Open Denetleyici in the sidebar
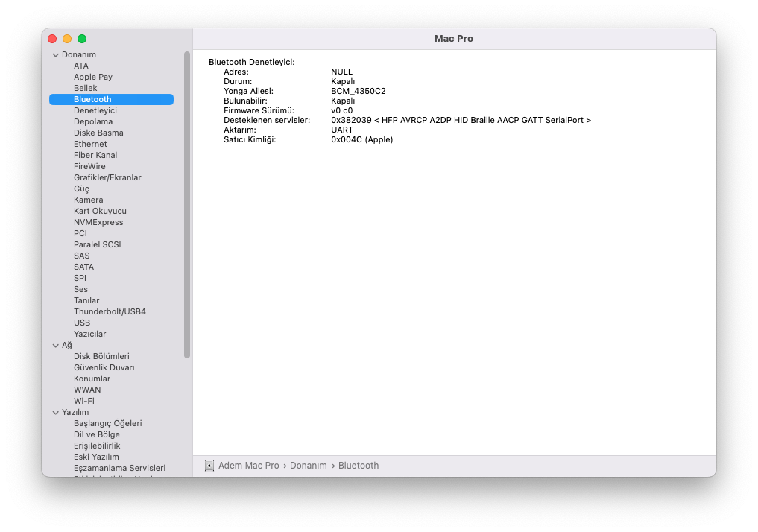The image size is (758, 532). [x=95, y=111]
